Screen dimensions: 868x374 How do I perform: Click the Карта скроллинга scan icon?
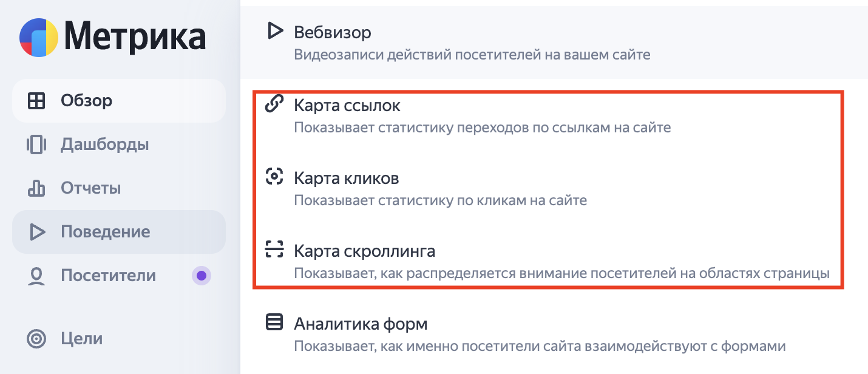tap(275, 249)
